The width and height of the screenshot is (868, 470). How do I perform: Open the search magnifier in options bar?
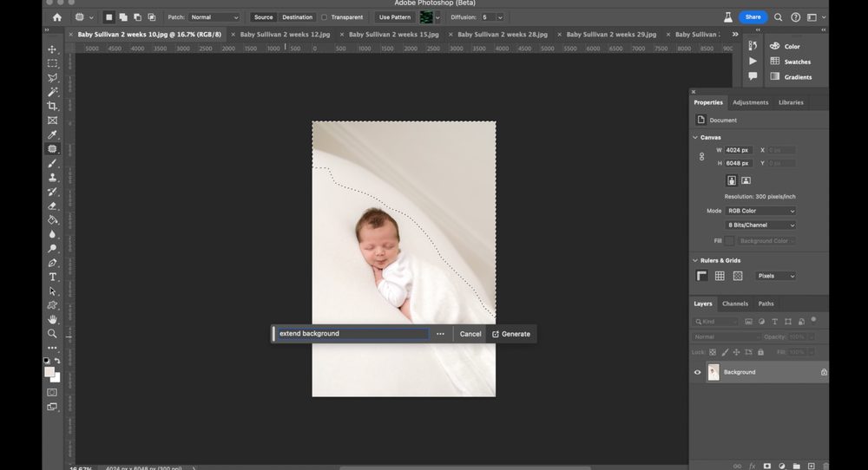[x=778, y=17]
